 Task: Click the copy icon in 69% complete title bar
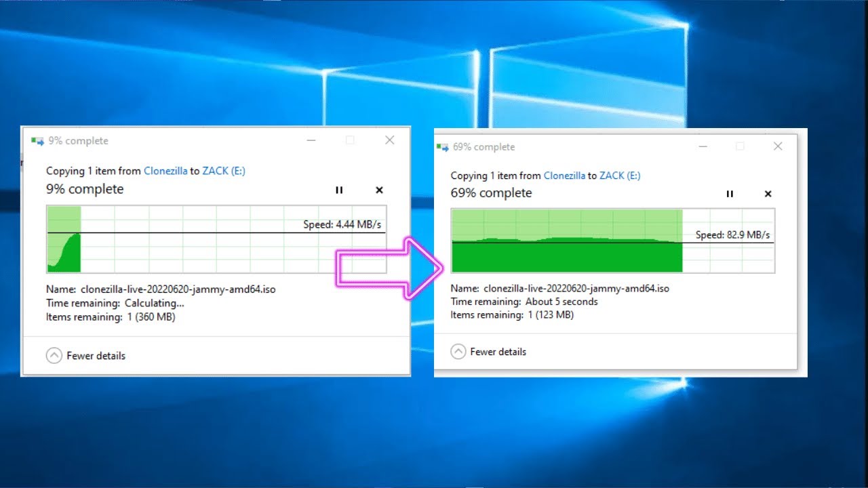point(442,147)
